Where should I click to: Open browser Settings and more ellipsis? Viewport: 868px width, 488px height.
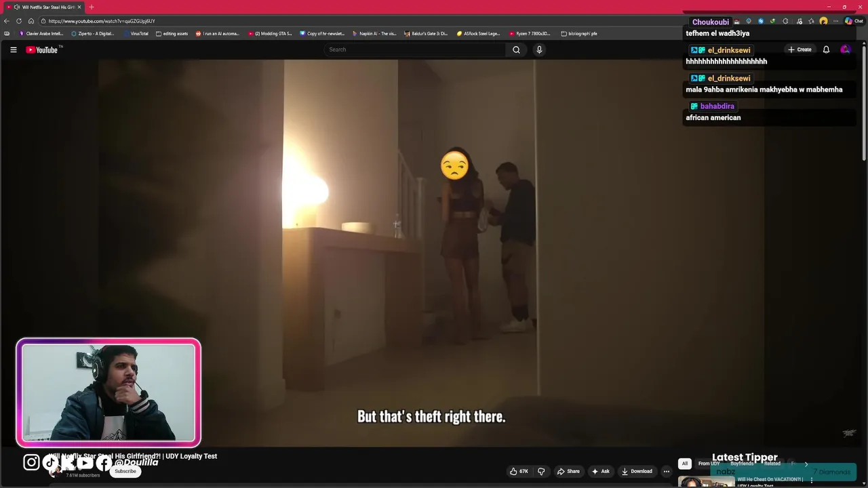pyautogui.click(x=835, y=21)
